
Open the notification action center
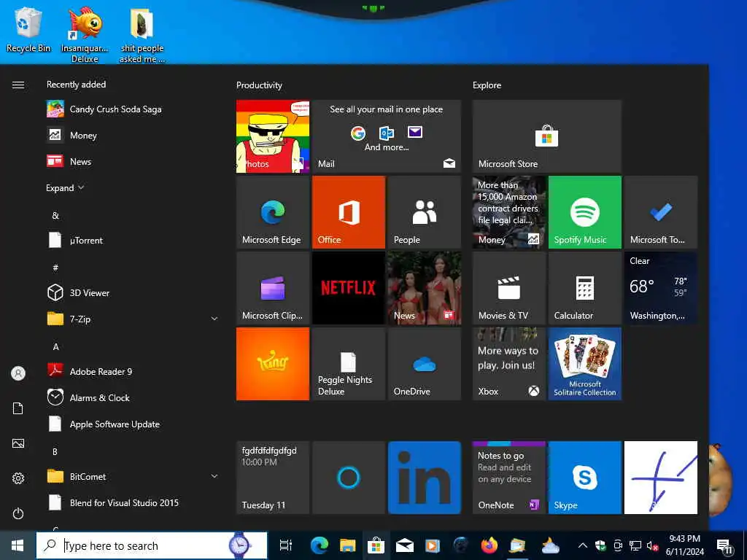click(724, 545)
